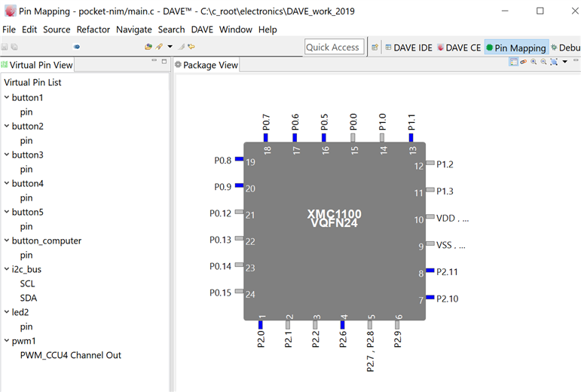Select the Package View tab
The width and height of the screenshot is (581, 392).
pyautogui.click(x=206, y=65)
